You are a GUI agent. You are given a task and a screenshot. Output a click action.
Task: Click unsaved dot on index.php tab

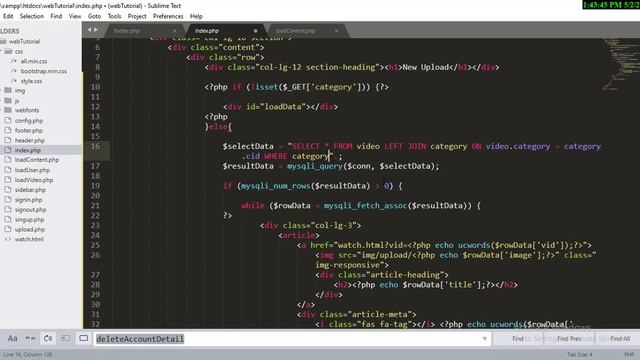coord(256,31)
